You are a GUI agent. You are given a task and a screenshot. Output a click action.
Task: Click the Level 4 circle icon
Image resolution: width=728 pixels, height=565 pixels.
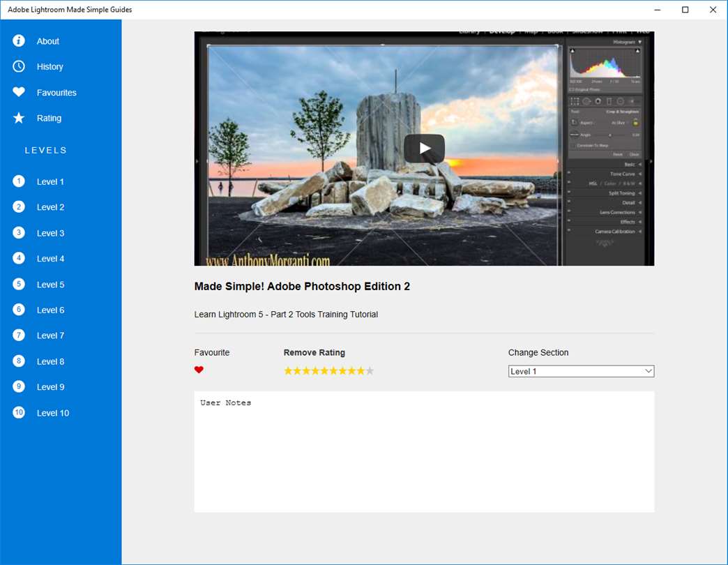19,258
